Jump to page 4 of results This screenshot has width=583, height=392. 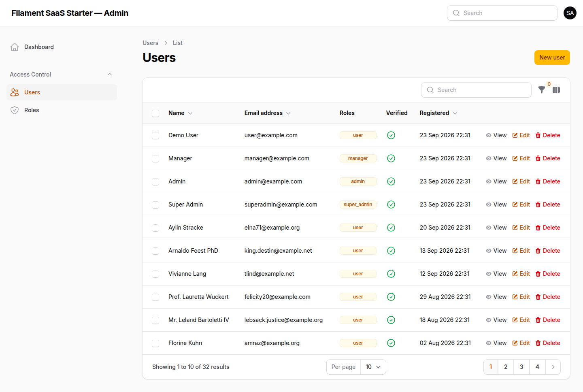tap(537, 367)
